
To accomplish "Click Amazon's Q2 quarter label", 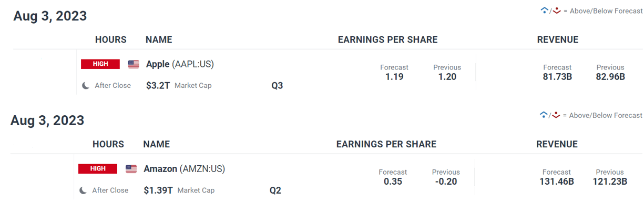I will coord(275,190).
